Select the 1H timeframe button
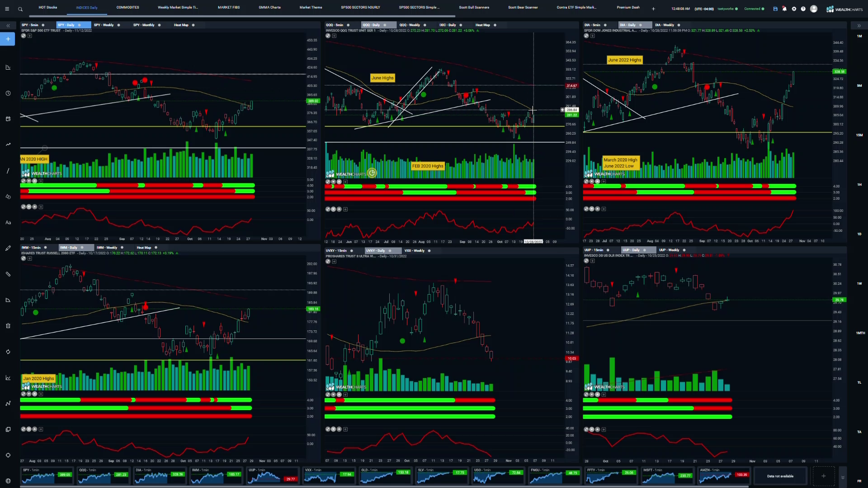868x488 pixels. click(859, 184)
